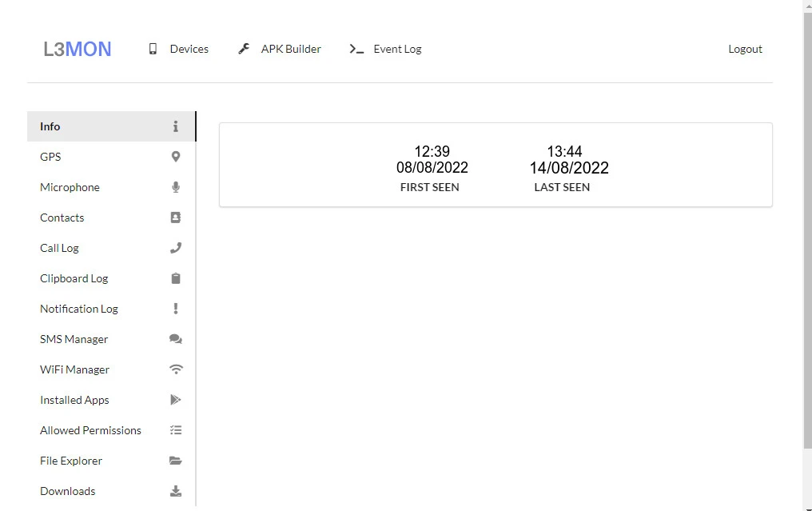
Task: Click the terminal icon beside Event Log
Action: pyautogui.click(x=356, y=49)
